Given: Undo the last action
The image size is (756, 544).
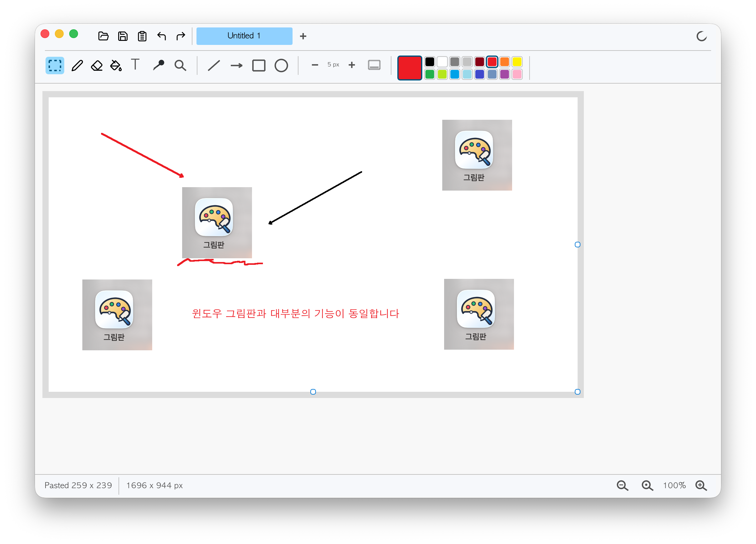Looking at the screenshot, I should (162, 36).
